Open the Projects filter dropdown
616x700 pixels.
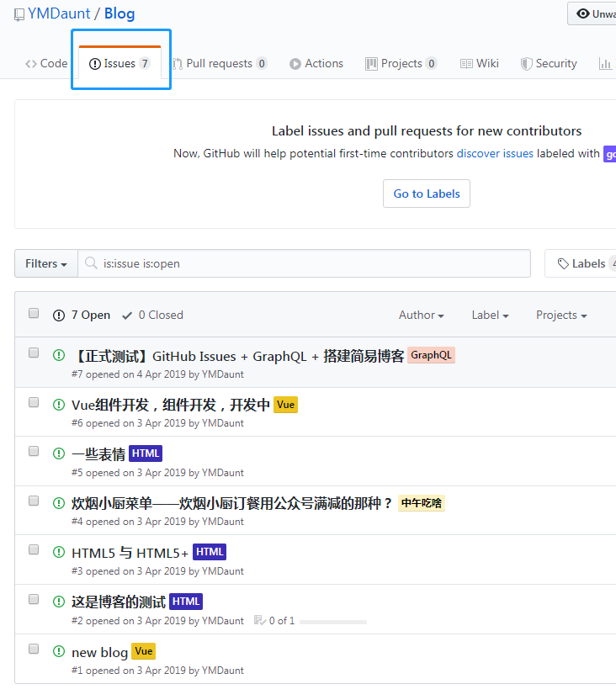click(561, 316)
